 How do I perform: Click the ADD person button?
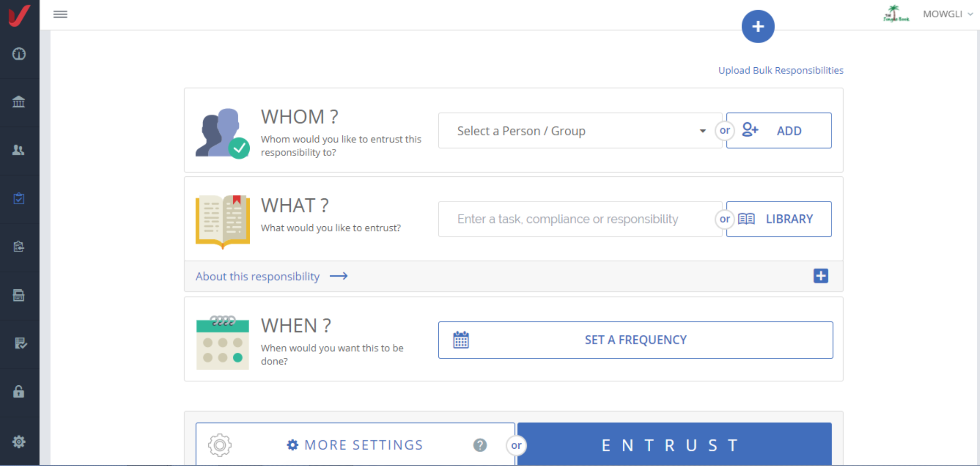coord(779,131)
